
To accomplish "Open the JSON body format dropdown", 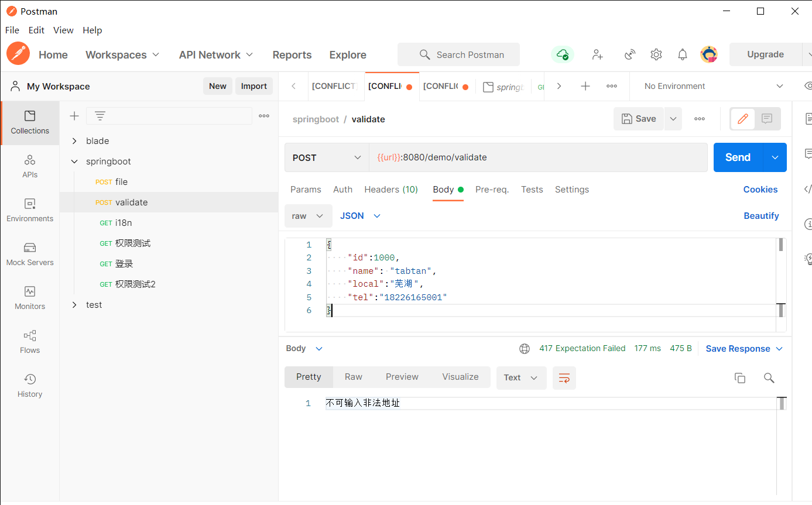I will click(x=360, y=216).
